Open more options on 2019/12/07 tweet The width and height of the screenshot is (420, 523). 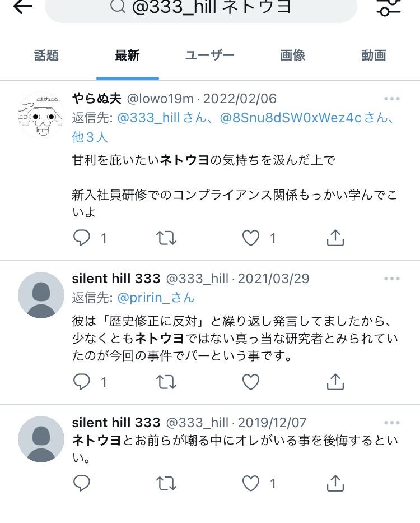pyautogui.click(x=391, y=423)
